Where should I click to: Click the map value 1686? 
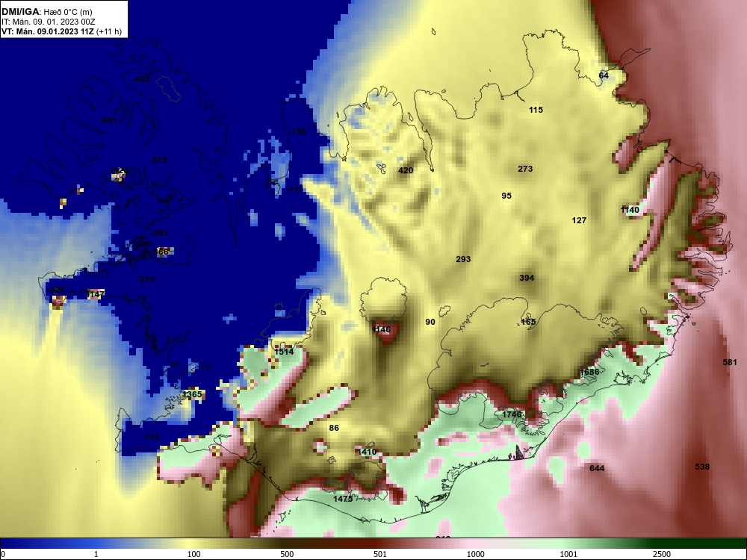coord(589,371)
